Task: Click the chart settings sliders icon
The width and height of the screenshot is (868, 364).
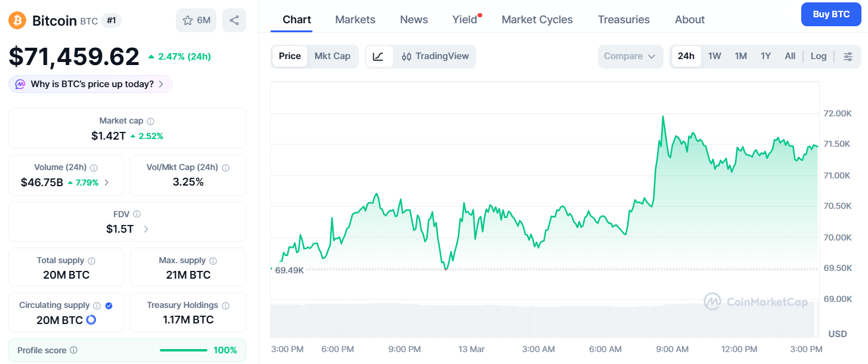Action: [x=848, y=56]
